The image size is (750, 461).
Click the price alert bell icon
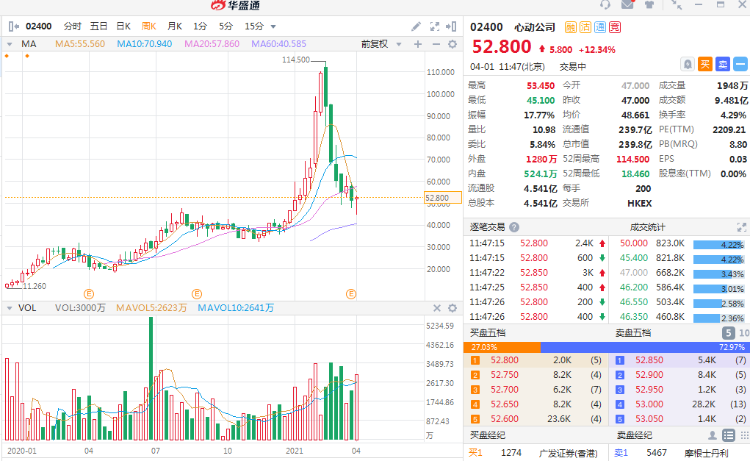click(x=687, y=64)
